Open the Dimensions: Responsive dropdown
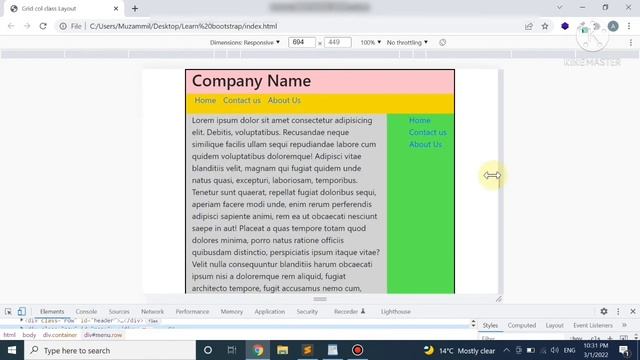 pos(245,42)
